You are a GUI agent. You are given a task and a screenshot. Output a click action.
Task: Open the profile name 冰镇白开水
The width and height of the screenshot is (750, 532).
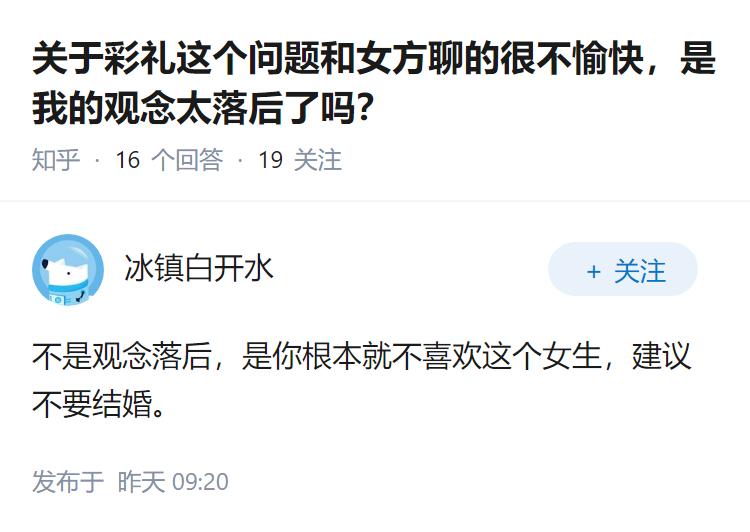click(x=199, y=268)
